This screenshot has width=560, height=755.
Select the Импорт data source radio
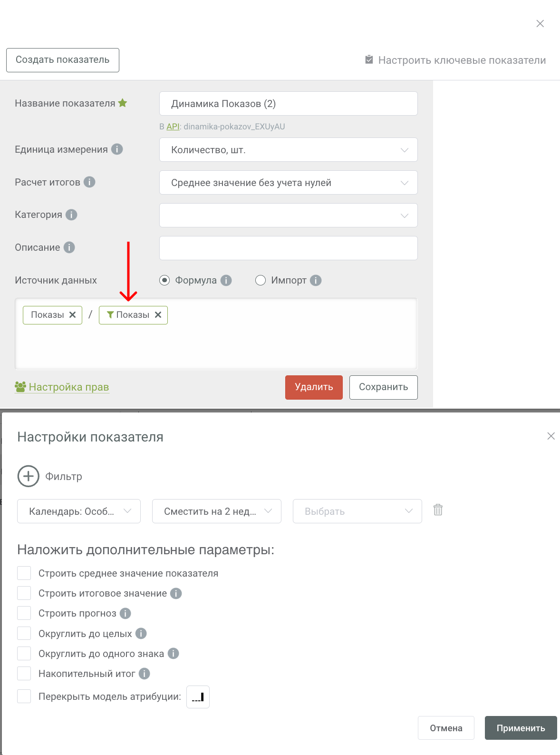point(261,280)
